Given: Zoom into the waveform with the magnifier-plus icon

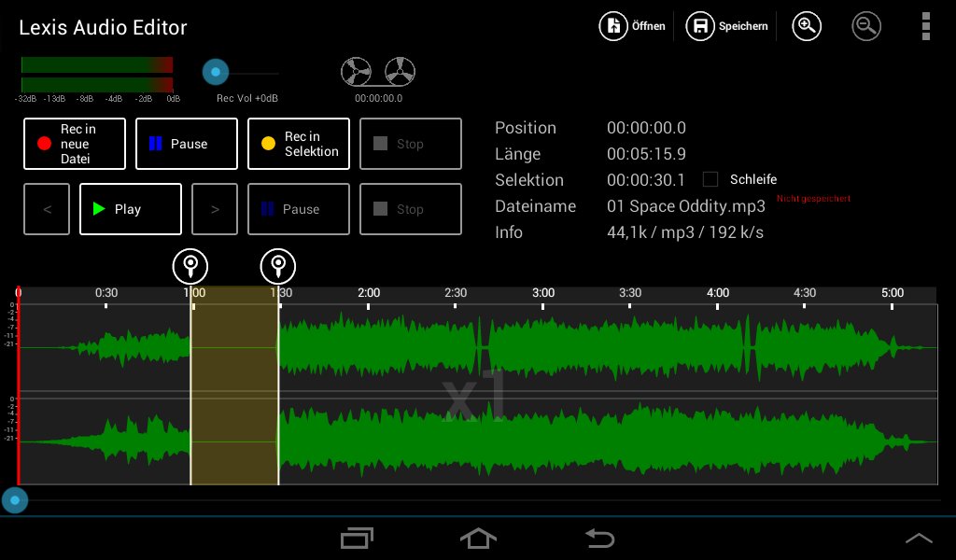Looking at the screenshot, I should [807, 25].
